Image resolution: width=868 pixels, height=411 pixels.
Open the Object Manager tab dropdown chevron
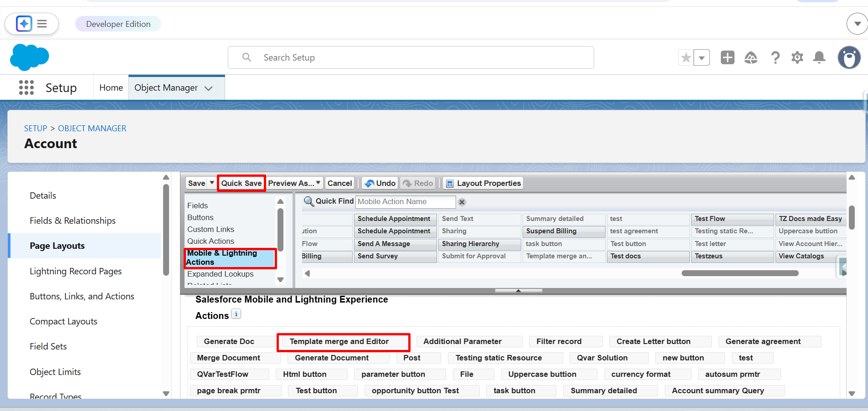click(x=209, y=88)
